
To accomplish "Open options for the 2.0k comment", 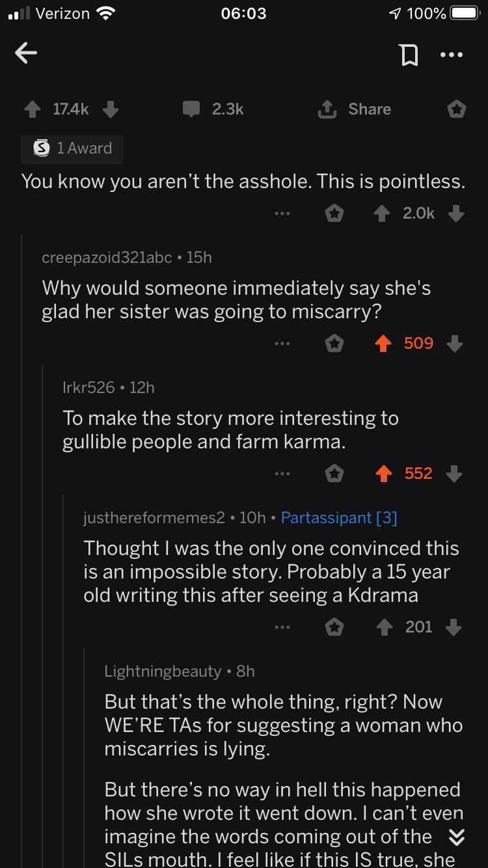I will pos(282,213).
